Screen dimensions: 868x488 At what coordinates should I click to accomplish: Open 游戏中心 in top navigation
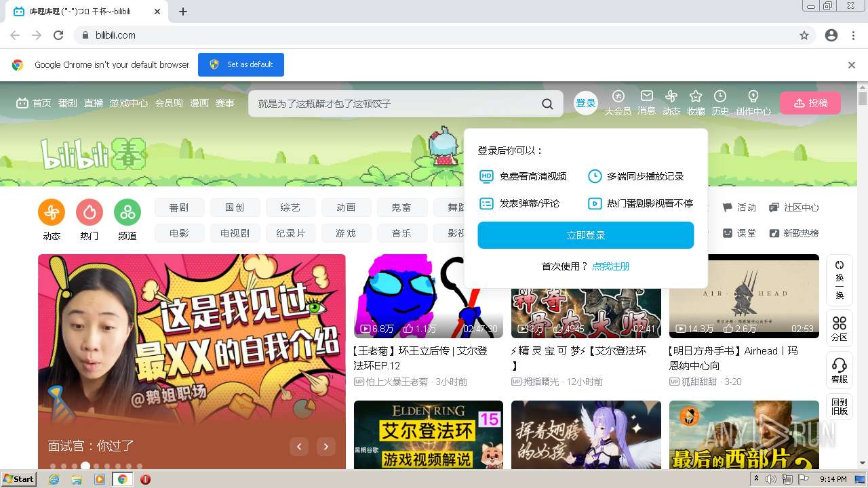point(129,103)
